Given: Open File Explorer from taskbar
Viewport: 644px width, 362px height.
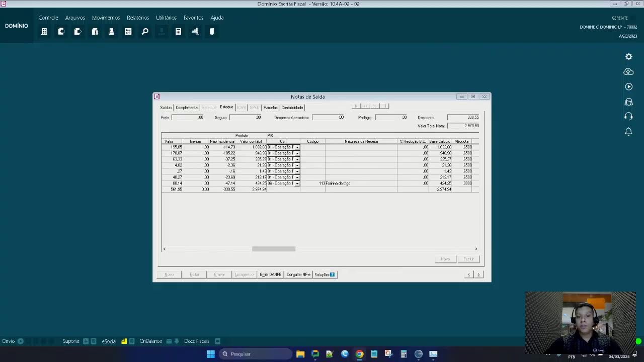Looking at the screenshot, I should [300, 354].
